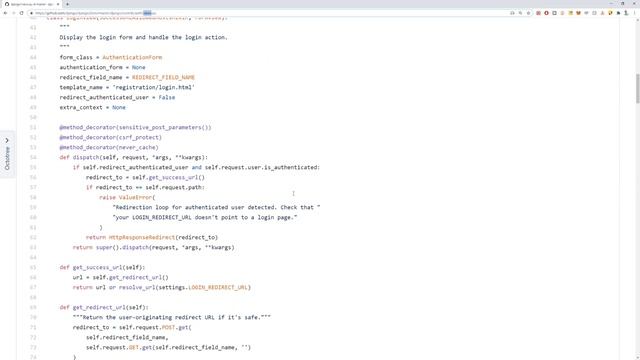Click 'Redirection loop for authenticated user' string

pyautogui.click(x=216, y=207)
